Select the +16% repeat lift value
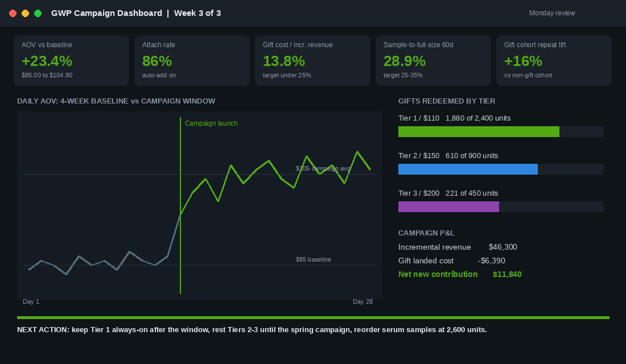The image size is (626, 364). coord(523,61)
